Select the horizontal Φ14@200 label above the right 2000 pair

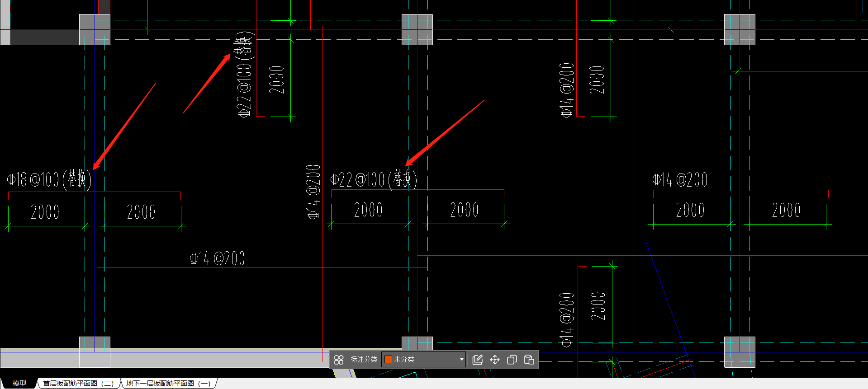point(680,180)
